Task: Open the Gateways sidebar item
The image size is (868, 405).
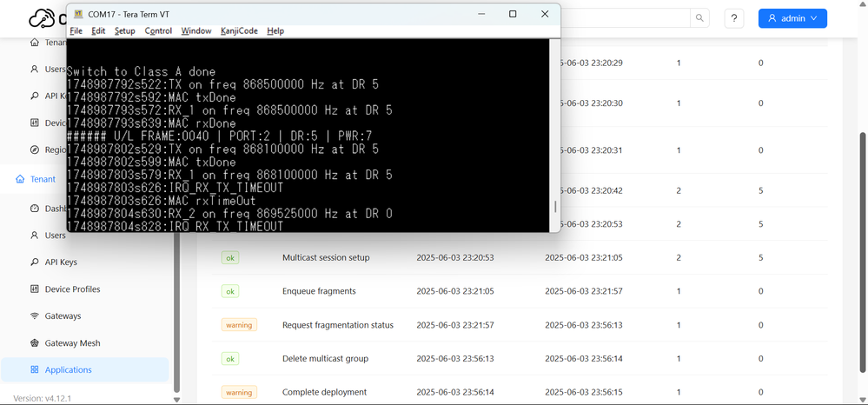Action: (63, 315)
